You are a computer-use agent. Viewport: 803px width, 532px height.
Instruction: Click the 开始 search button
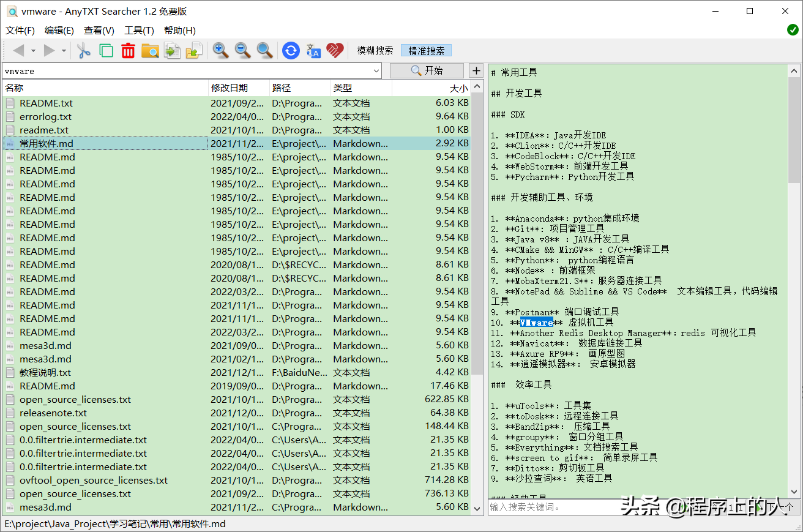(427, 70)
